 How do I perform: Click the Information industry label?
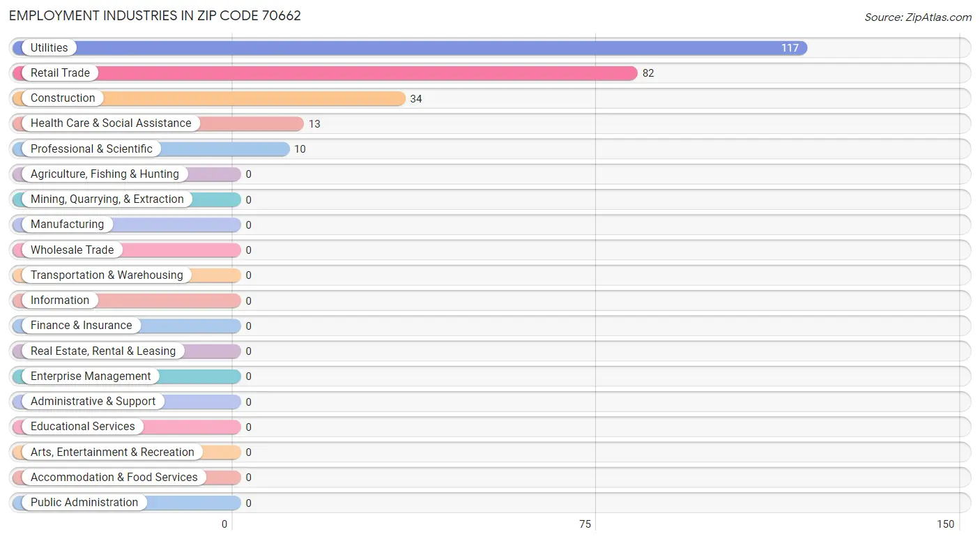(x=60, y=300)
